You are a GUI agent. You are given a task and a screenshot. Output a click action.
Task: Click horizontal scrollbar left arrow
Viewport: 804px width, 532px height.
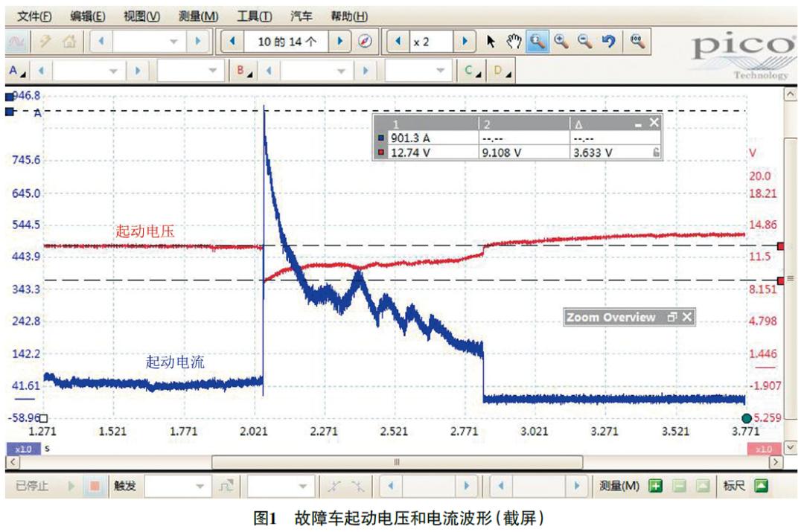[x=13, y=462]
